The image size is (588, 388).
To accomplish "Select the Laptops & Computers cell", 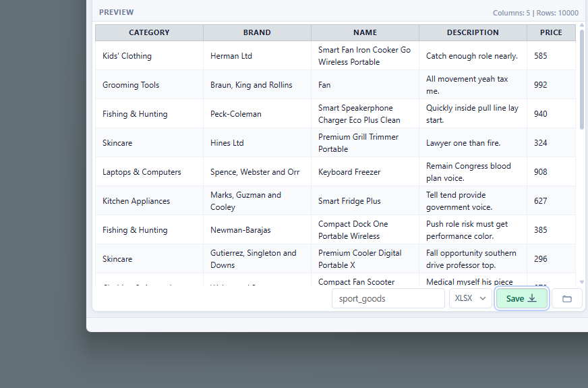I will pos(149,172).
